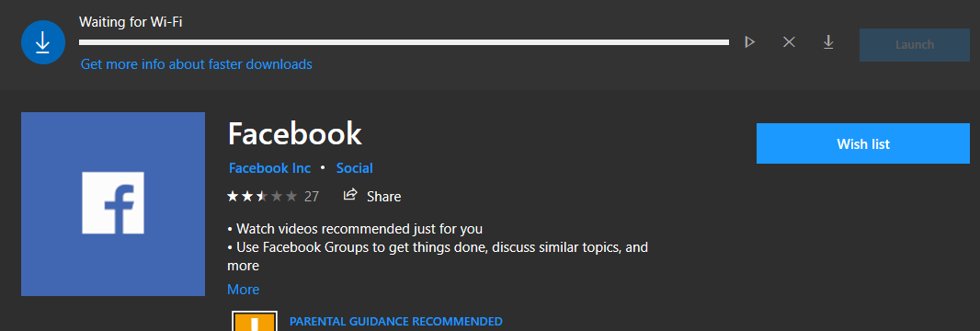Click the 'Watch videos recommended' description line
This screenshot has width=980, height=331.
click(x=355, y=229)
